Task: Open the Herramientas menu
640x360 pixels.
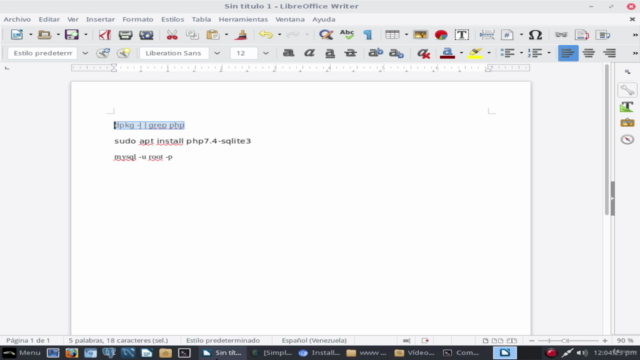Action: coord(243,19)
